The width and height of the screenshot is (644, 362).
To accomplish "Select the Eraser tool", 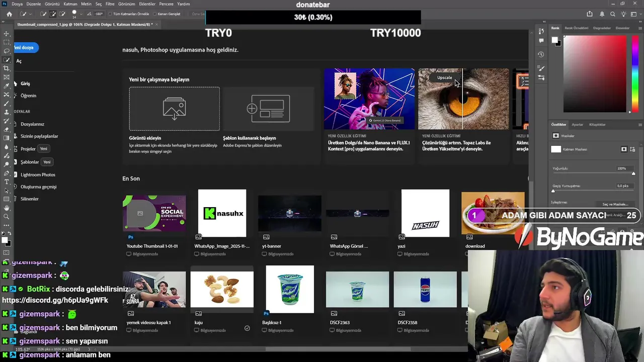I will tap(7, 129).
